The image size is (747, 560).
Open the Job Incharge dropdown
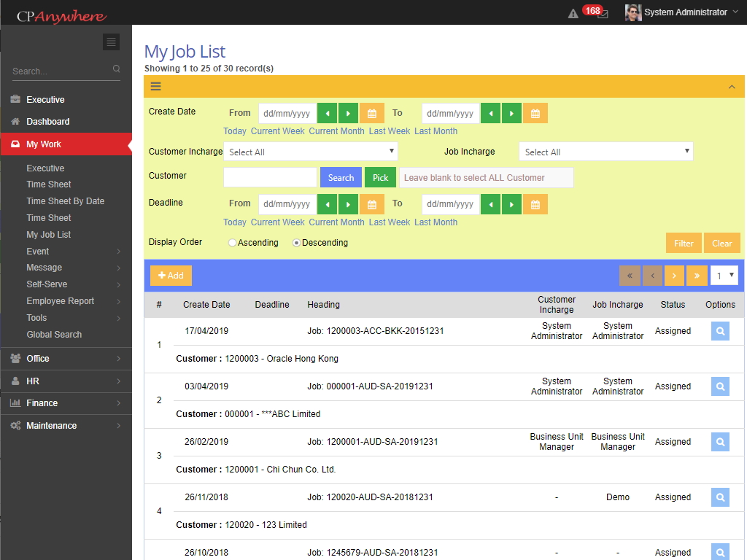tap(605, 152)
